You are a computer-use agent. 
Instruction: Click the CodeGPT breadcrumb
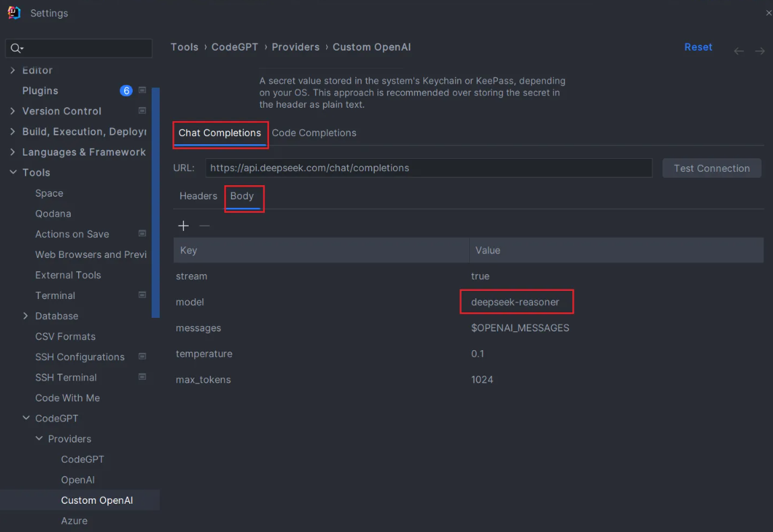point(235,47)
